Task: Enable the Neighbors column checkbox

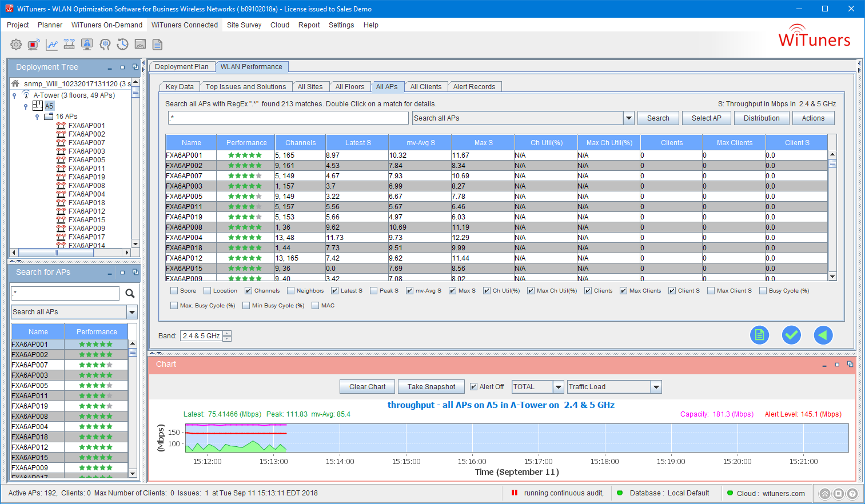Action: 291,291
